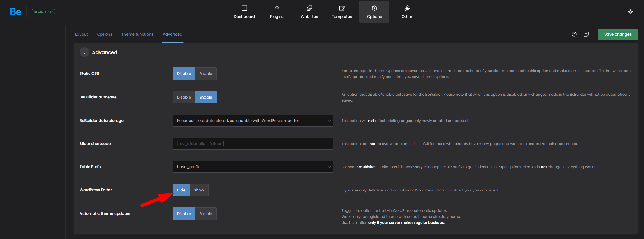Image resolution: width=644 pixels, height=239 pixels.
Task: Set WordPress Editor to Show
Action: [x=199, y=190]
